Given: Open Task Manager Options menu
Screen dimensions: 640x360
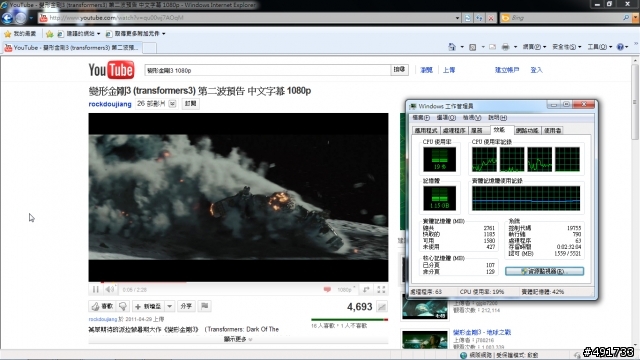Looking at the screenshot, I should 446,118.
